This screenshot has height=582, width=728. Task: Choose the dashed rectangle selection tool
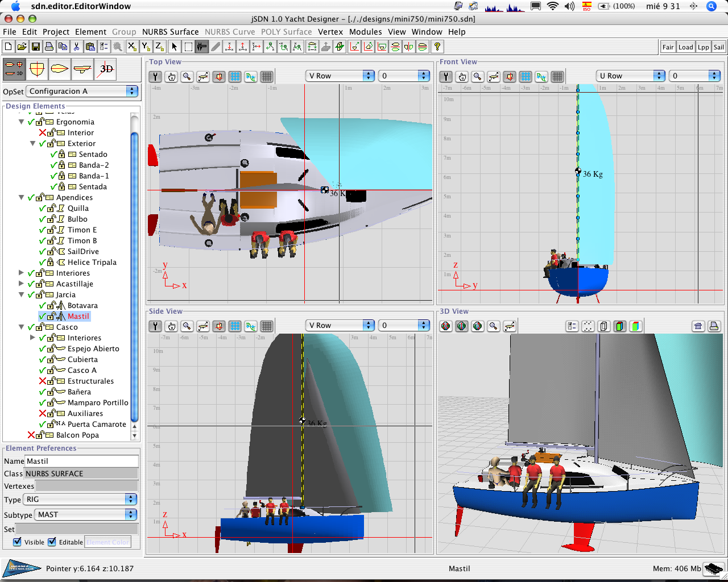188,47
